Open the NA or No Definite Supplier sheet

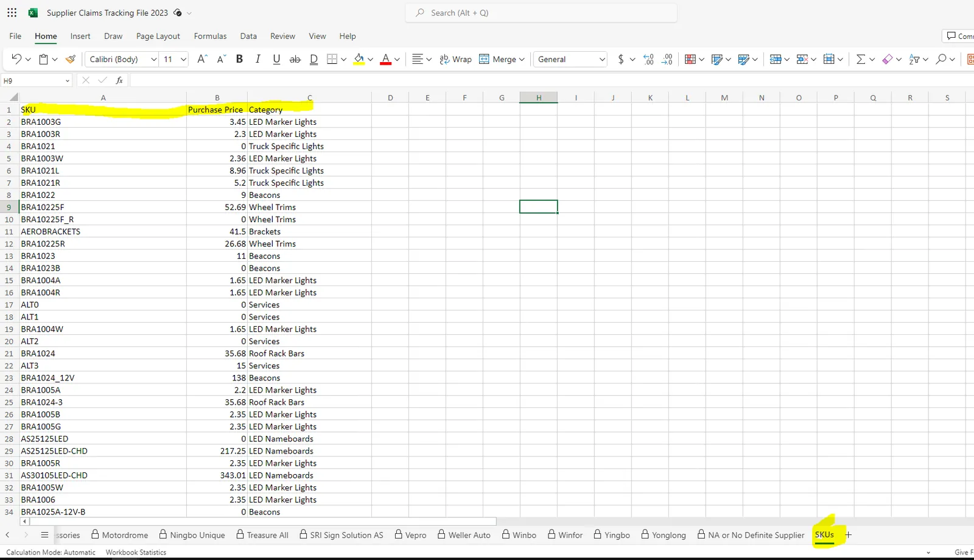[x=751, y=535]
